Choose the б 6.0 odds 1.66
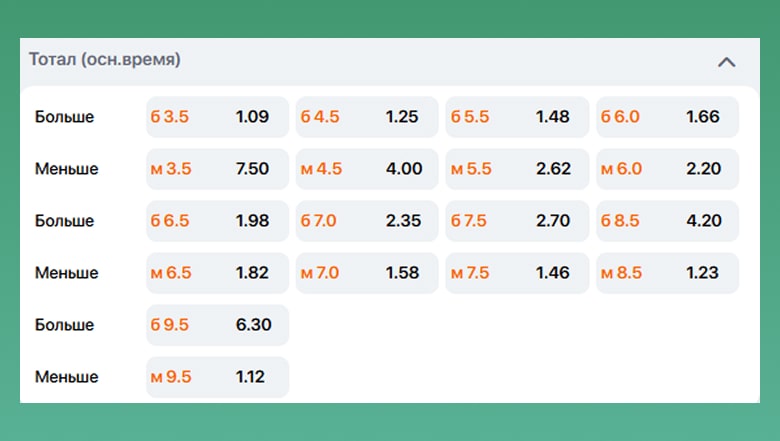The width and height of the screenshot is (780, 441). (667, 117)
